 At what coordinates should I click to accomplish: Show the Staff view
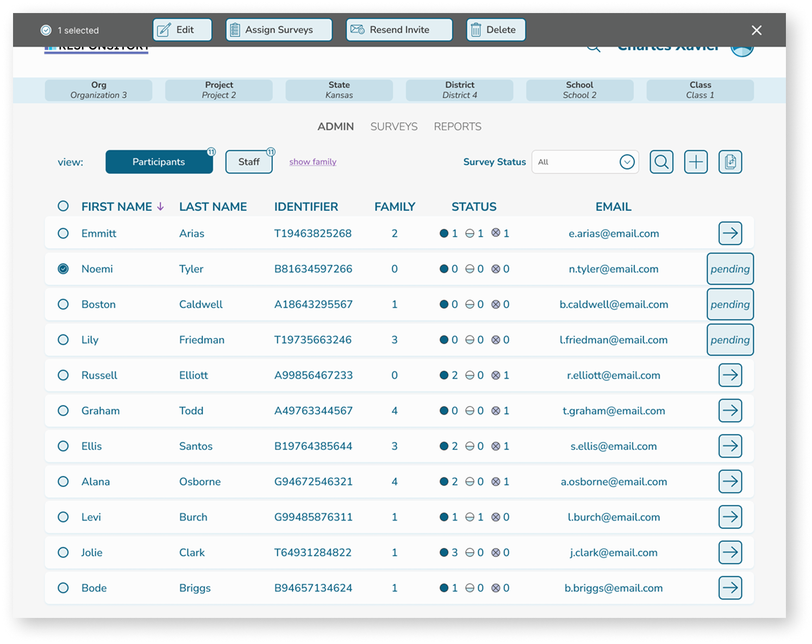249,162
